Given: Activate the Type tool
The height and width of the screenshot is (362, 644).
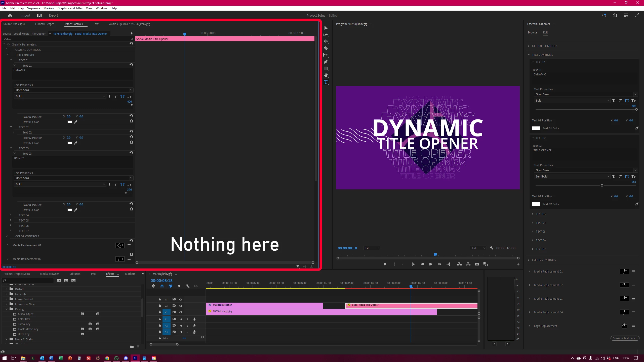Looking at the screenshot, I should [326, 82].
